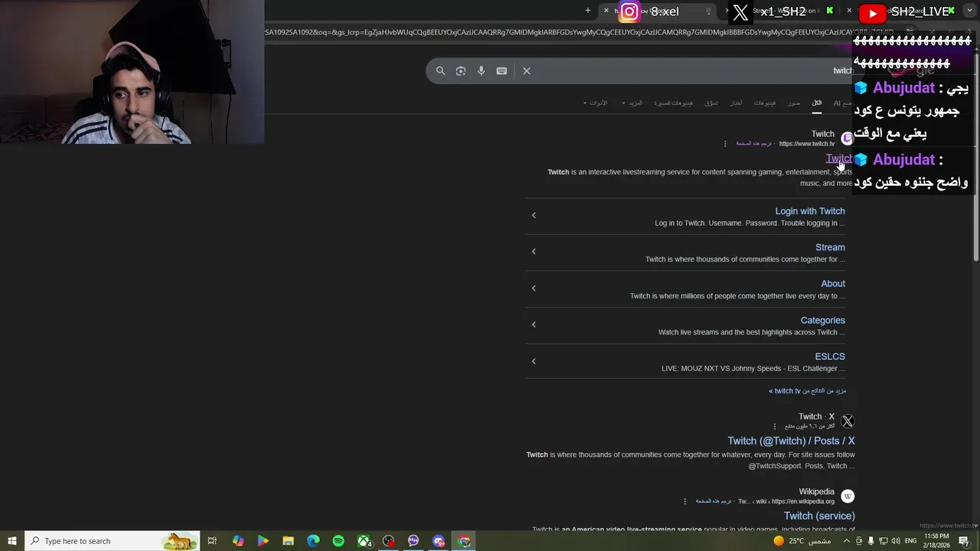Clear the search query with X icon
The image size is (980, 551).
coord(527,70)
